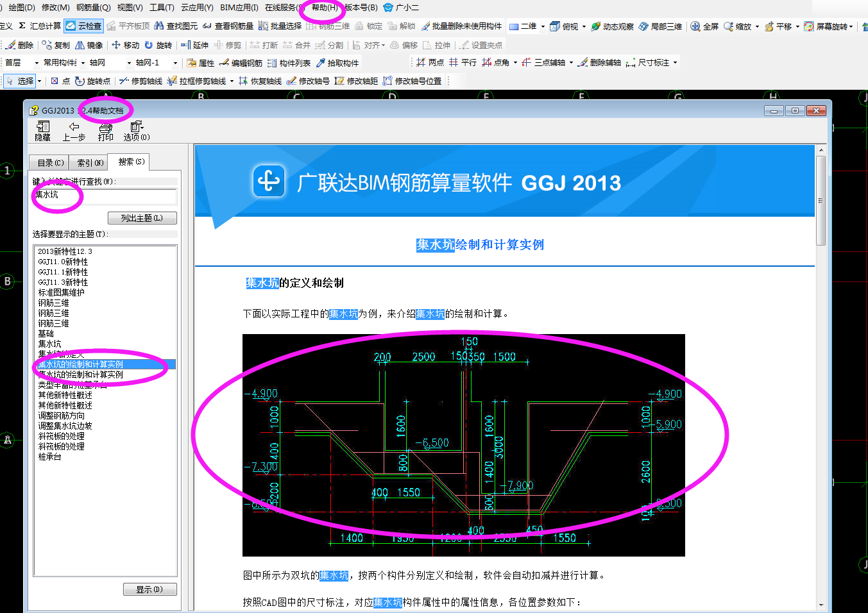Open the 构件列表 component list
The height and width of the screenshot is (613, 868).
pyautogui.click(x=289, y=63)
